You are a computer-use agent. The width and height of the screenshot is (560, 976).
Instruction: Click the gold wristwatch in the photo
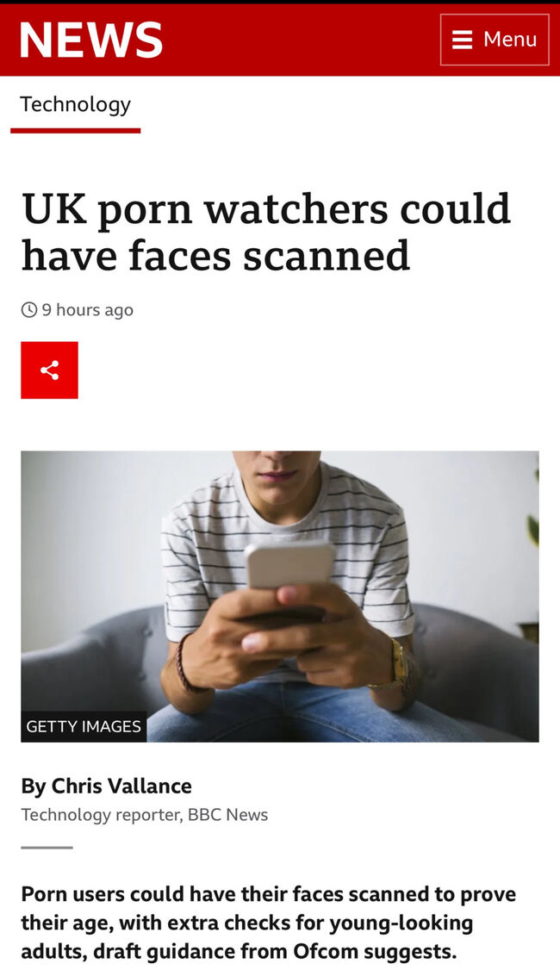[x=399, y=663]
